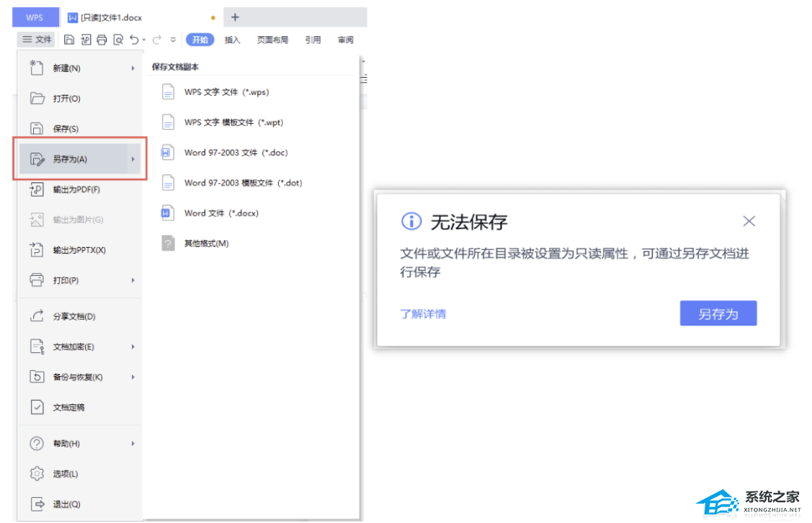Screen dimensions: 812x523
Task: Click the save-as icon beside 另存为(A)
Action: [x=37, y=159]
